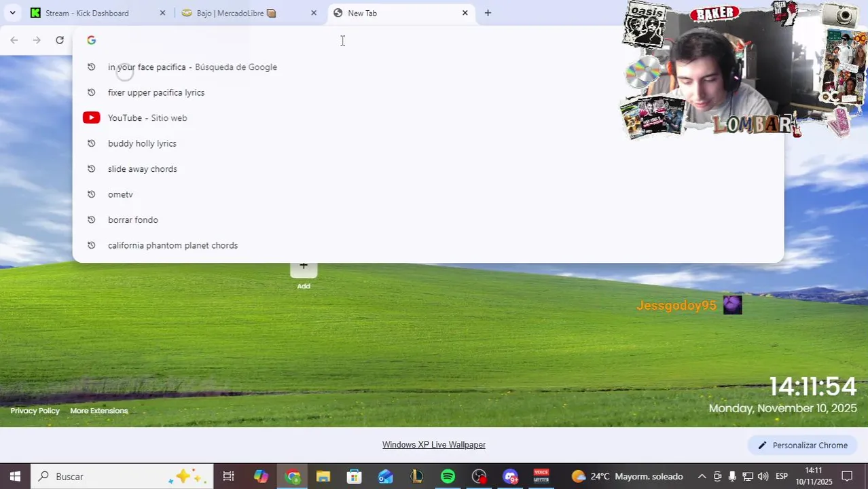The width and height of the screenshot is (868, 489).
Task: Open Outlook from the taskbar
Action: click(x=386, y=477)
